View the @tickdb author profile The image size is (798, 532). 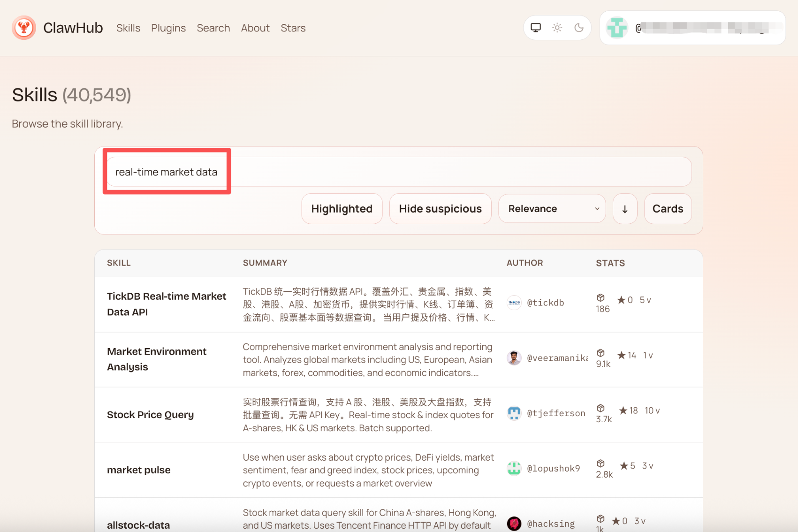[546, 303]
